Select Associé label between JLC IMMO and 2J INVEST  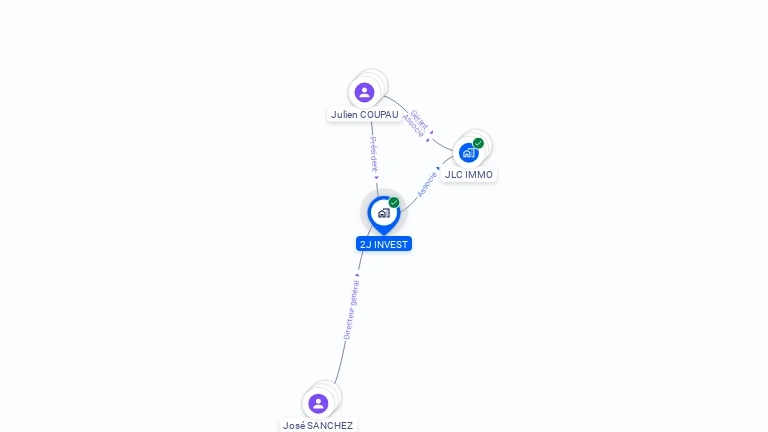[427, 185]
